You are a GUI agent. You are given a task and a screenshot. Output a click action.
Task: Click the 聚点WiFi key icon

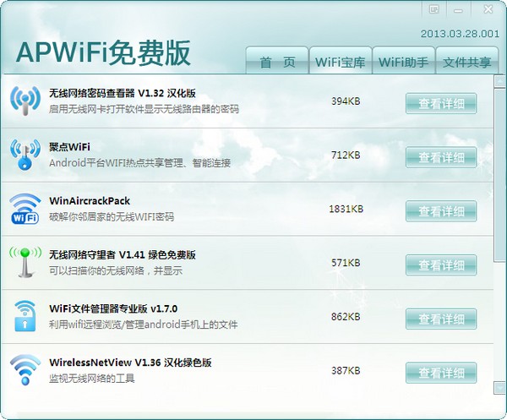[25, 155]
